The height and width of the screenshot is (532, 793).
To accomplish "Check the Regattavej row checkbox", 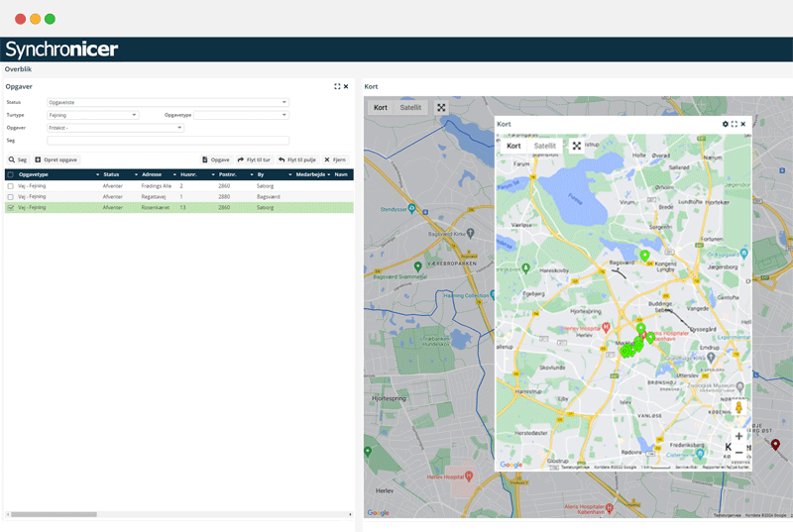I will point(11,197).
